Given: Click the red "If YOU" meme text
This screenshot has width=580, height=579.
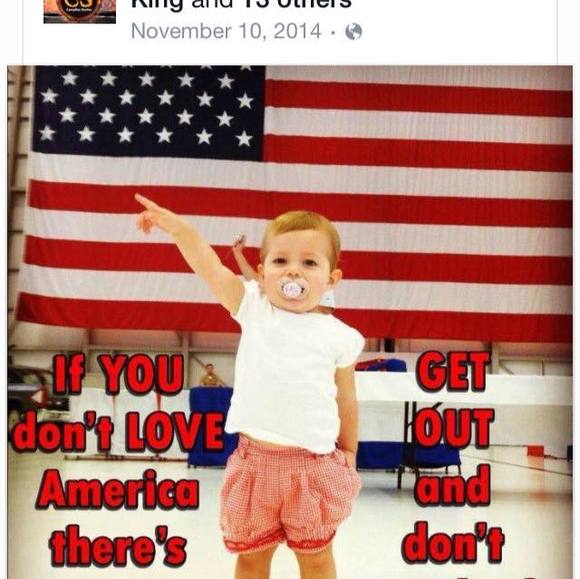Looking at the screenshot, I should pos(118,374).
